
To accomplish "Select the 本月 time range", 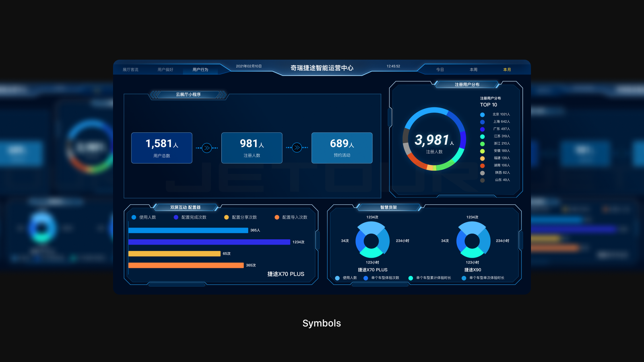I will (507, 70).
